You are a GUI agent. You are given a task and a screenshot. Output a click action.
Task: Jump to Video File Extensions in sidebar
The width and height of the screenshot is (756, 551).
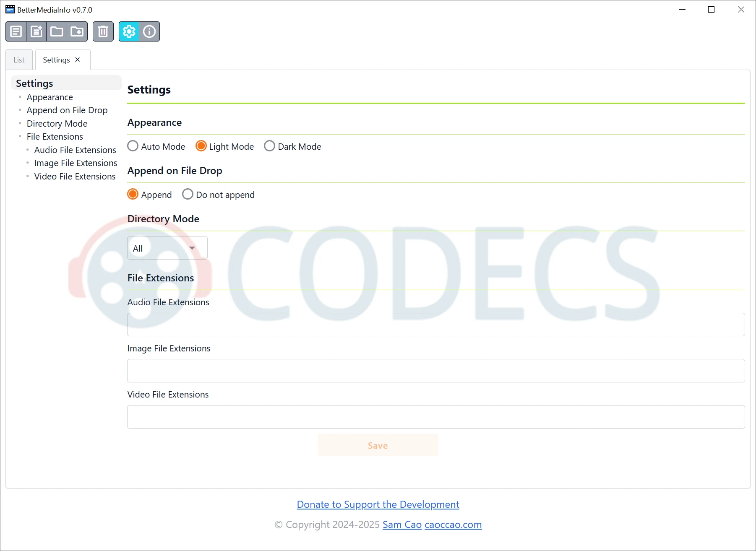point(75,177)
